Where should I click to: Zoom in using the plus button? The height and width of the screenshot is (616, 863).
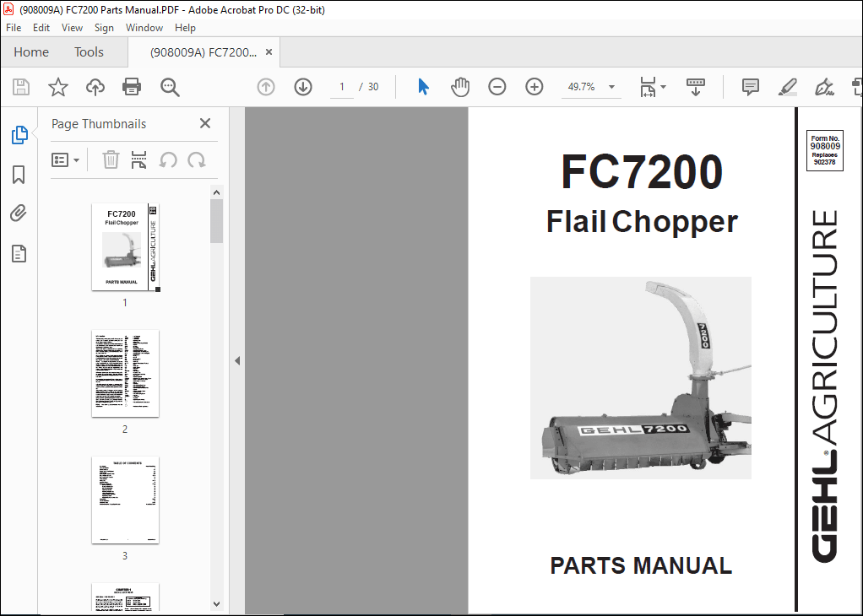click(x=534, y=86)
